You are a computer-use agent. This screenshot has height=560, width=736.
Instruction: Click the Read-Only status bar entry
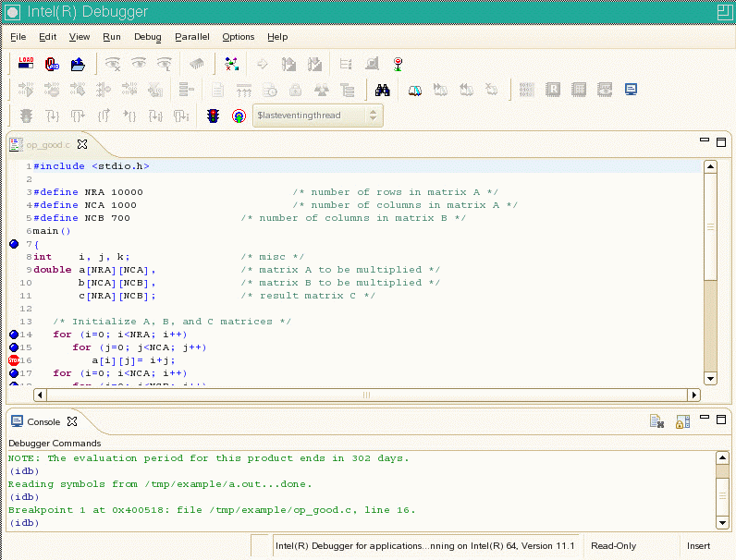[x=614, y=545]
